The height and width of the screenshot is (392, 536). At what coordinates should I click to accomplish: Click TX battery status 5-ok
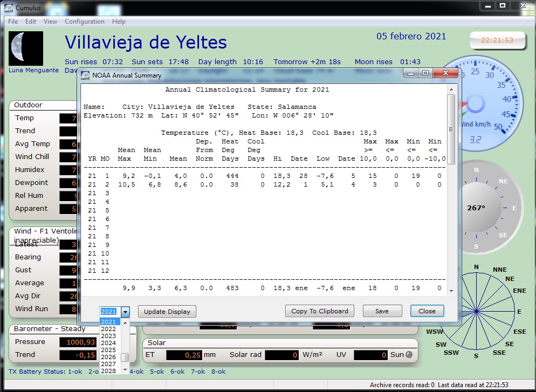(157, 372)
